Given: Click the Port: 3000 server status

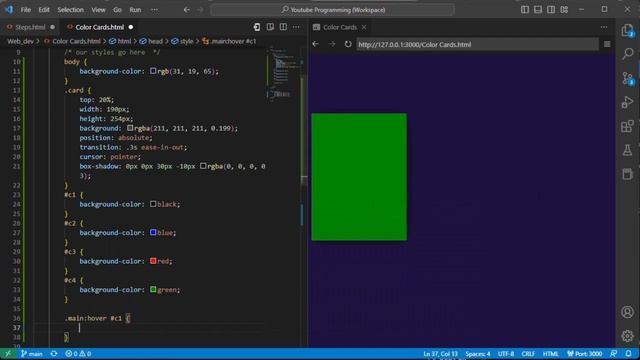Looking at the screenshot, I should tap(585, 354).
